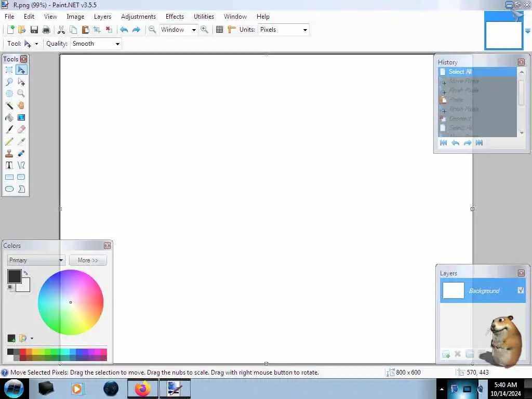This screenshot has width=532, height=399.
Task: Click the Deselect toolbar icon
Action: (x=109, y=30)
